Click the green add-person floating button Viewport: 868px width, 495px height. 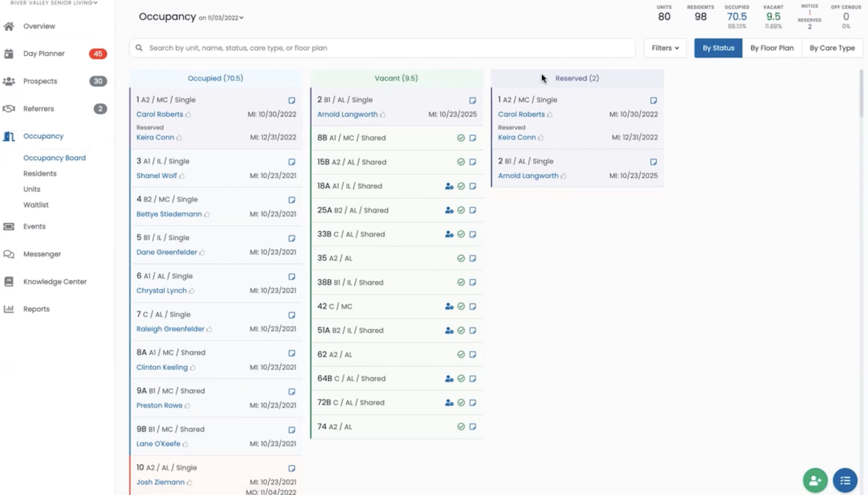click(x=815, y=480)
